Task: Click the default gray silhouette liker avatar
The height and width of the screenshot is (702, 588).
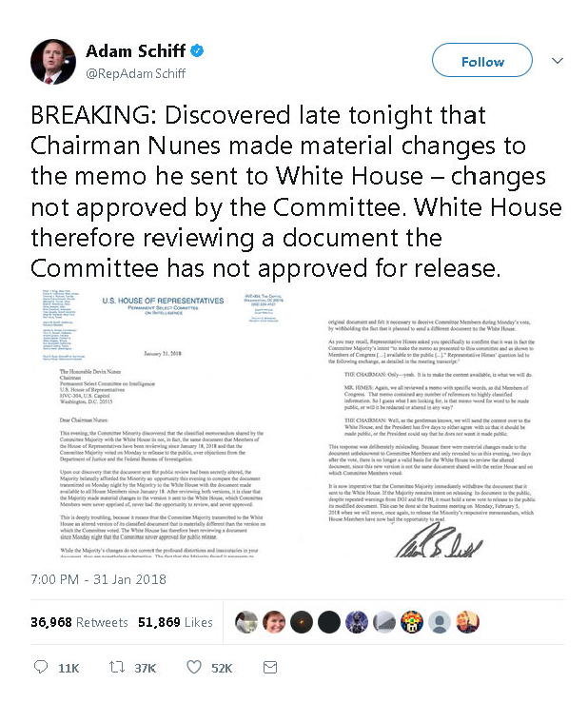Action: (x=438, y=622)
